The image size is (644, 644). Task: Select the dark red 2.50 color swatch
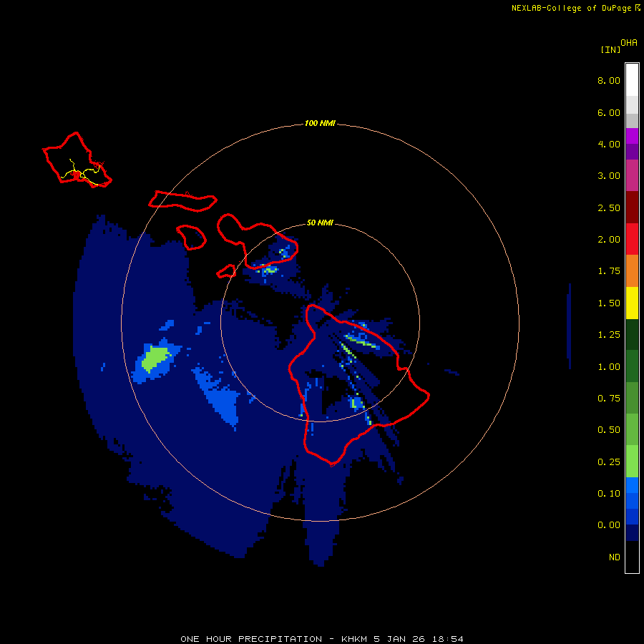coord(632,208)
